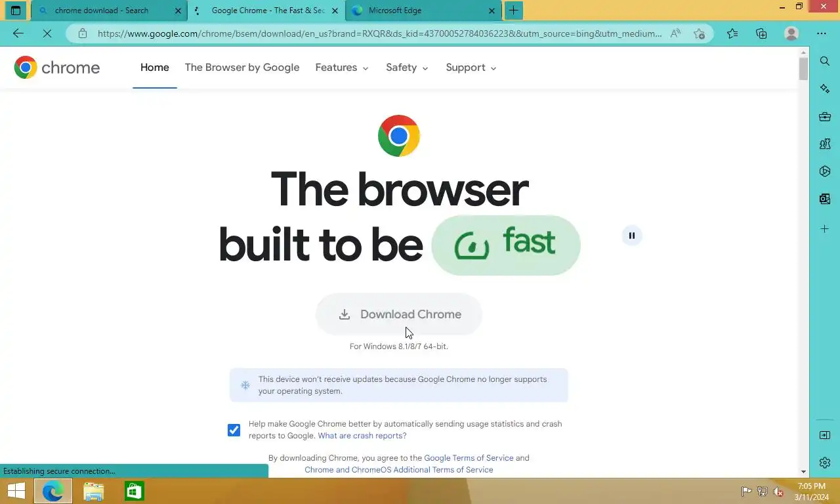Screen dimensions: 840x504
Task: Add a sidebar app with plus icon
Action: 825,229
